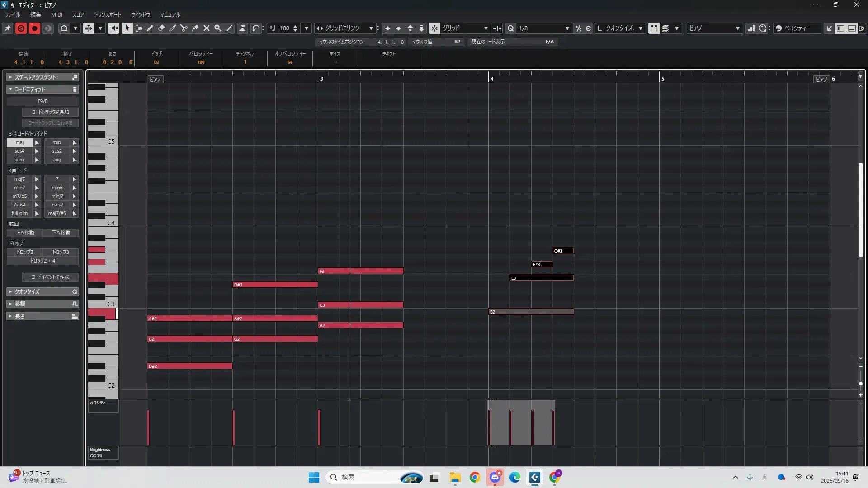Image resolution: width=868 pixels, height=488 pixels.
Task: Toggle the Solo Editor button
Action: click(21, 28)
